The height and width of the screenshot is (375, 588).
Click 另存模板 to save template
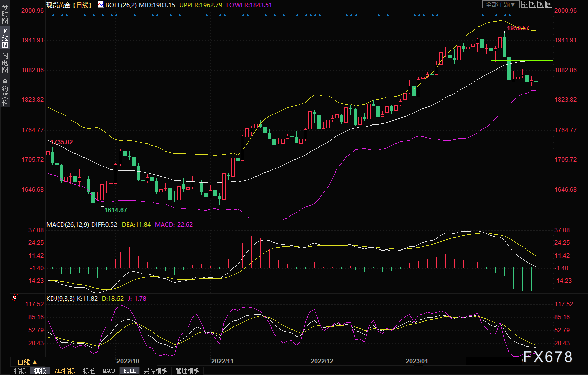156,371
